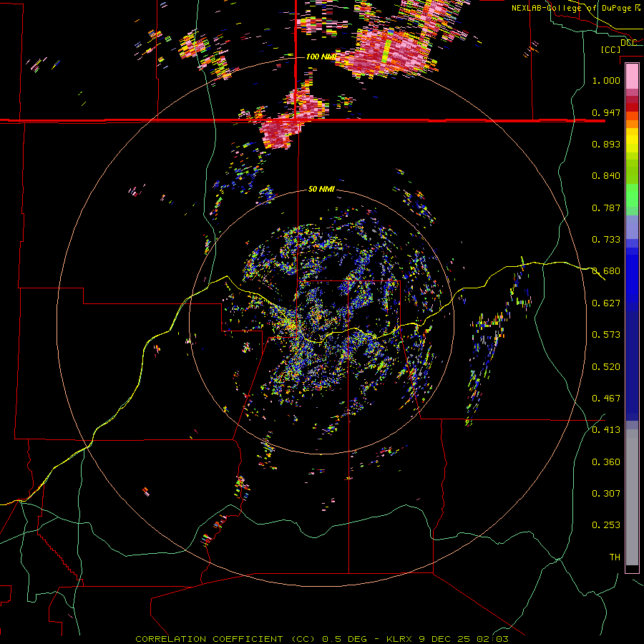Image resolution: width=644 pixels, height=644 pixels.
Task: Click the 0.413 scale label
Action: click(606, 429)
